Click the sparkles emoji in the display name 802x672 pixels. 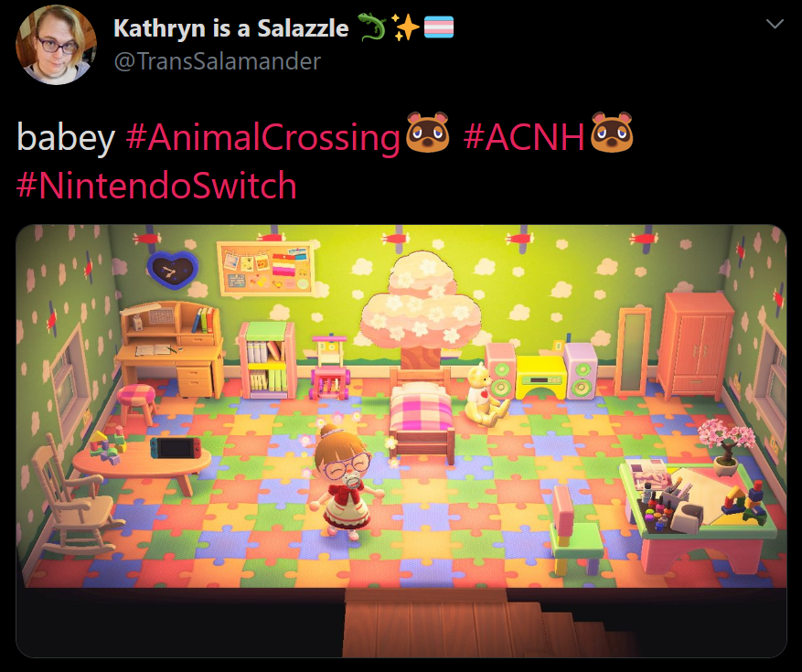point(405,27)
